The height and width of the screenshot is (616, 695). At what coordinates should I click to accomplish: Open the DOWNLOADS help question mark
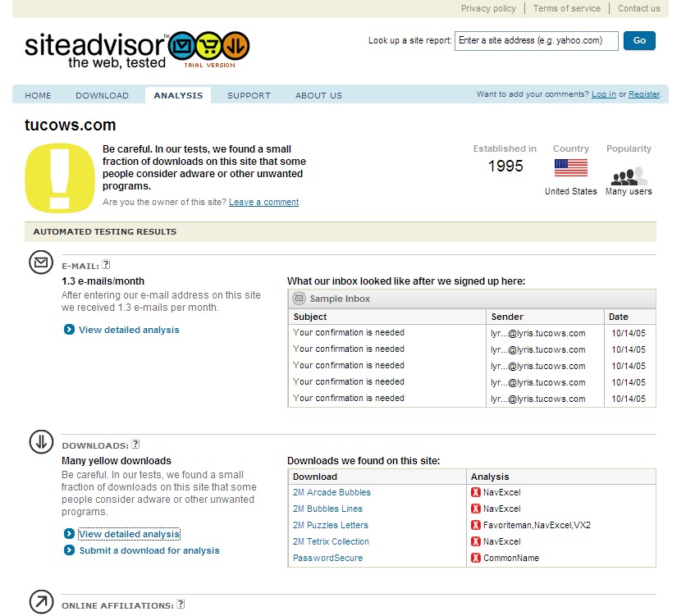coord(135,444)
